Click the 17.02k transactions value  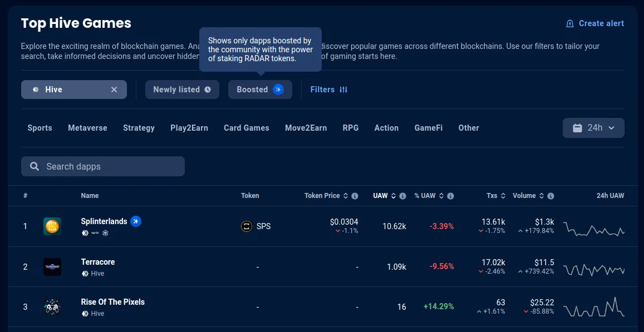493,262
